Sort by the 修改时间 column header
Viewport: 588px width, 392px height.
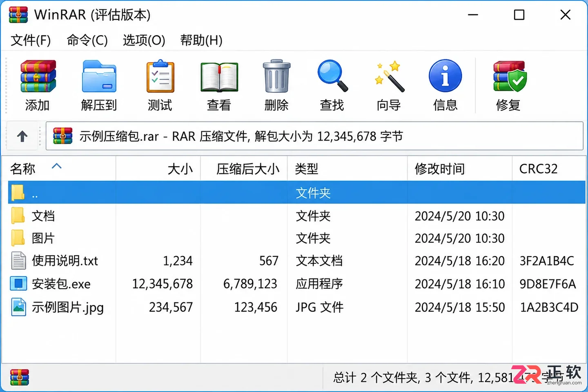tap(460, 168)
